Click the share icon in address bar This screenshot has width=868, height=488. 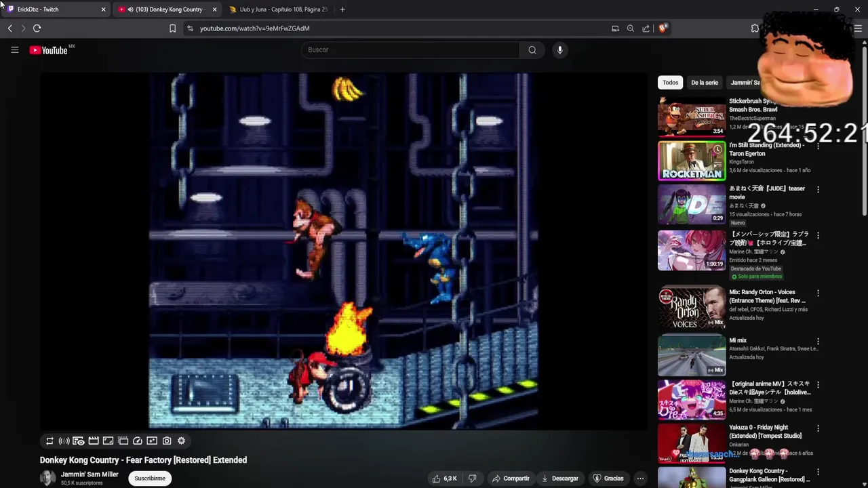pyautogui.click(x=646, y=28)
